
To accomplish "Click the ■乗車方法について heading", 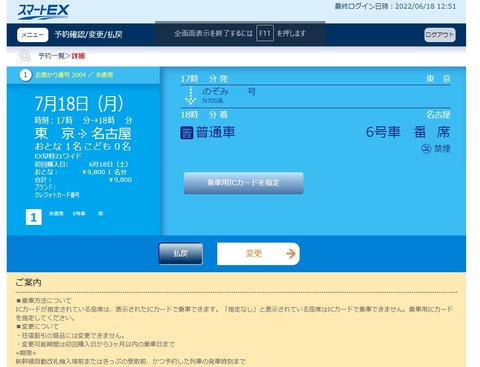I will [43, 301].
